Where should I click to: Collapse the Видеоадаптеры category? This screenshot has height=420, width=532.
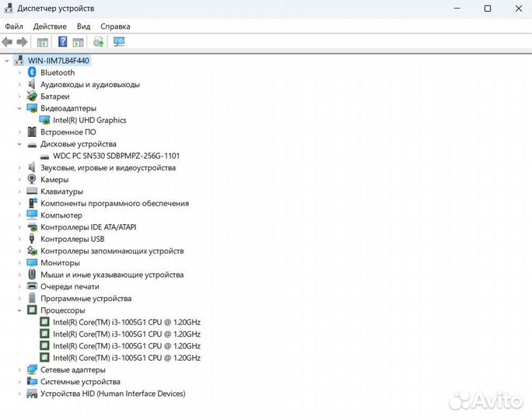click(x=19, y=108)
